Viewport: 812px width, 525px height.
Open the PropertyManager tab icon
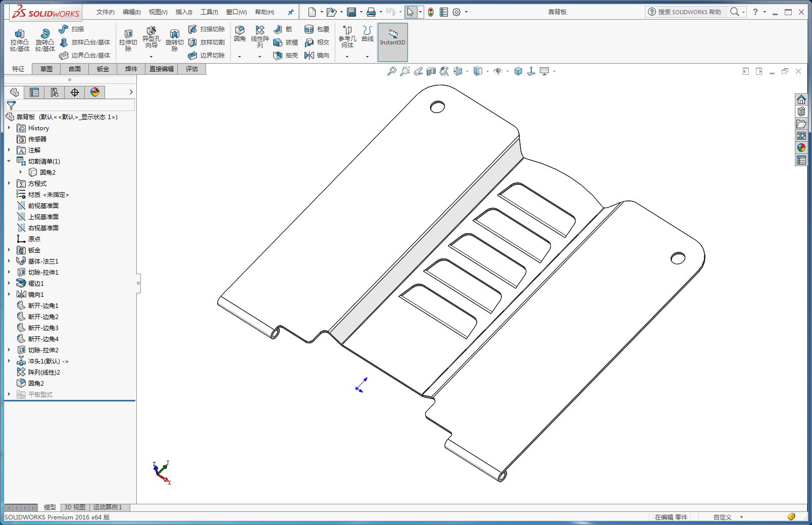pyautogui.click(x=34, y=92)
